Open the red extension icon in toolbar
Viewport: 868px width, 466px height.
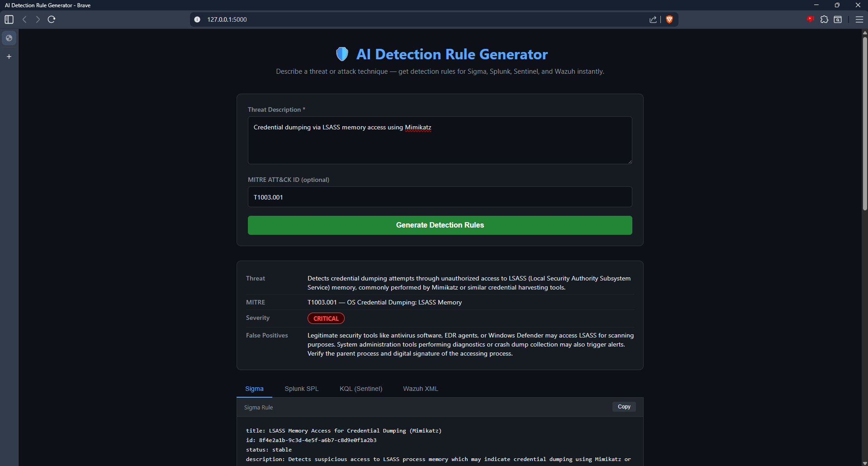point(810,19)
